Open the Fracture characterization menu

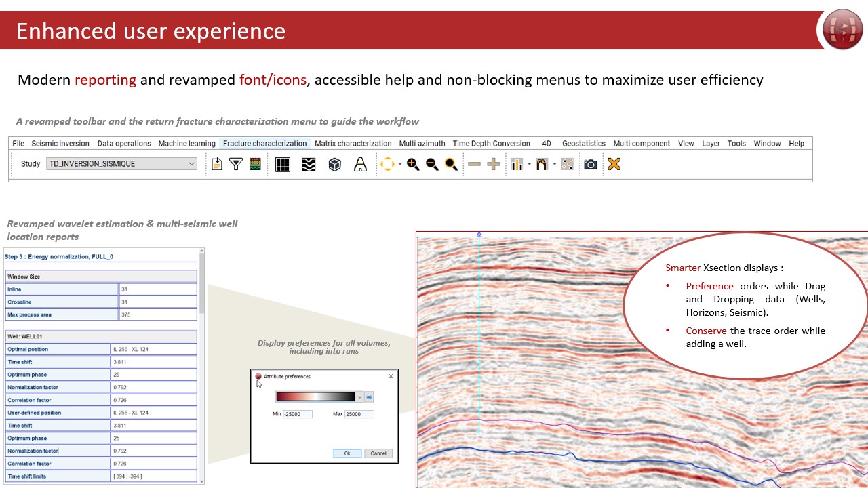click(264, 144)
